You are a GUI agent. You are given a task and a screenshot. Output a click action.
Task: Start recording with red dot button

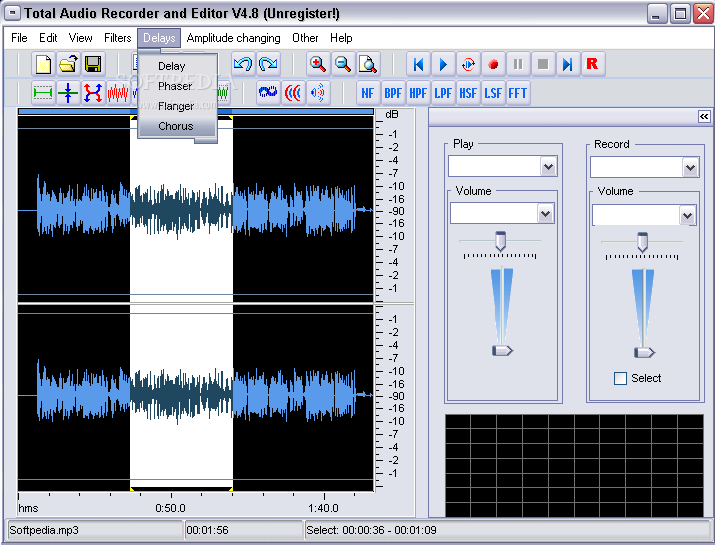(x=493, y=64)
